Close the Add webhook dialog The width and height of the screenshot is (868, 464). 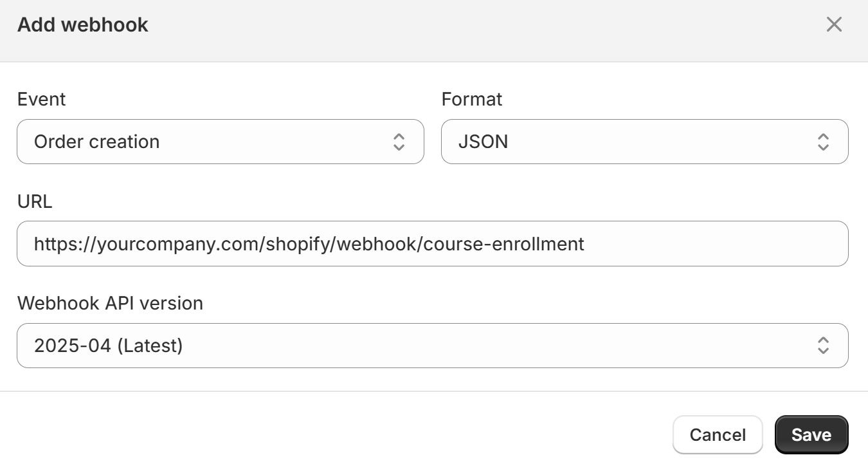pos(834,25)
